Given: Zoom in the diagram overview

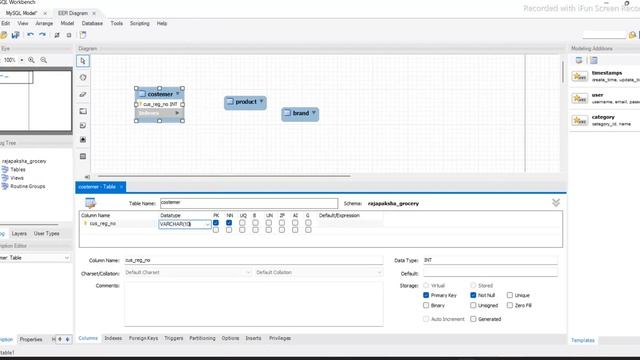Looking at the screenshot, I should [31, 60].
